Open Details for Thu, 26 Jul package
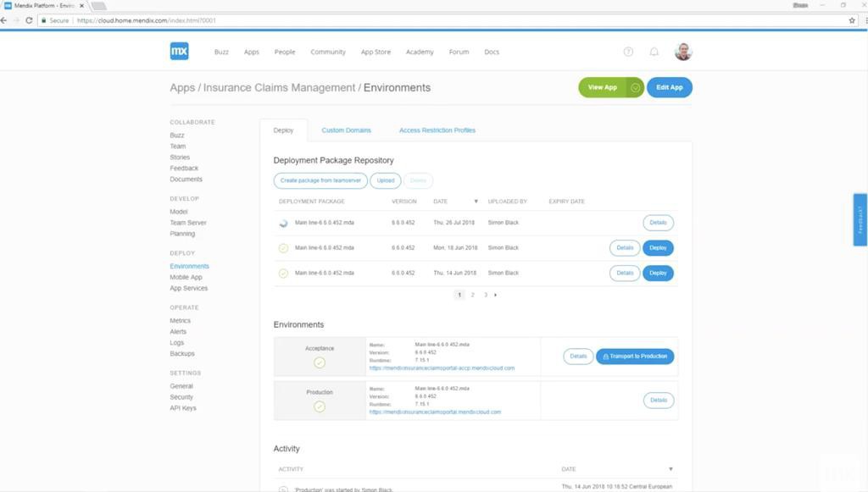Viewport: 868px width, 492px height. click(x=658, y=223)
